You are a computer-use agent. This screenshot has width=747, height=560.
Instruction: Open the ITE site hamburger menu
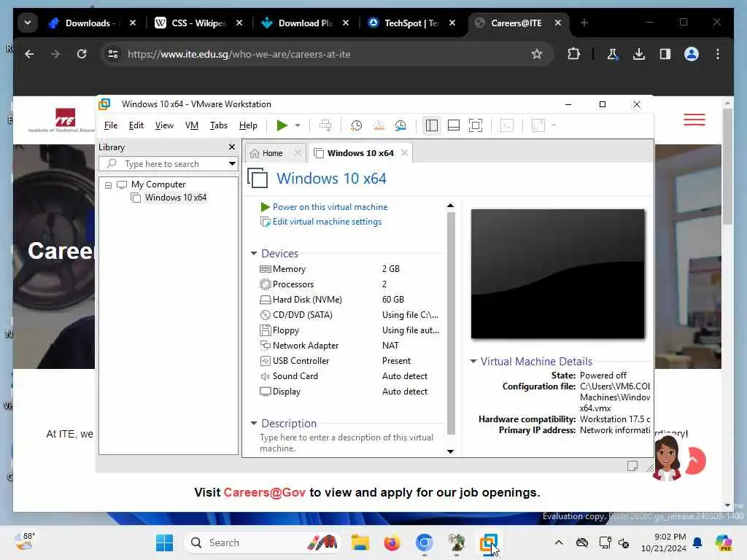tap(694, 120)
